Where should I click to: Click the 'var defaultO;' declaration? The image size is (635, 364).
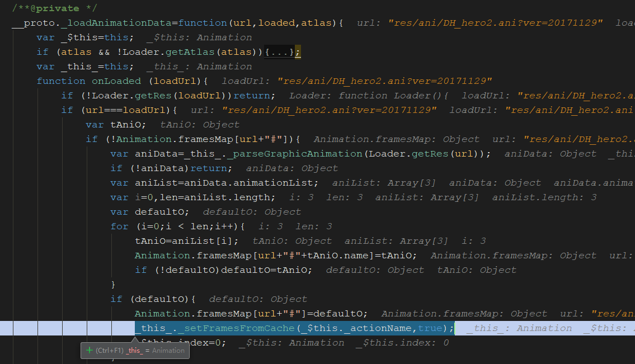click(x=150, y=212)
